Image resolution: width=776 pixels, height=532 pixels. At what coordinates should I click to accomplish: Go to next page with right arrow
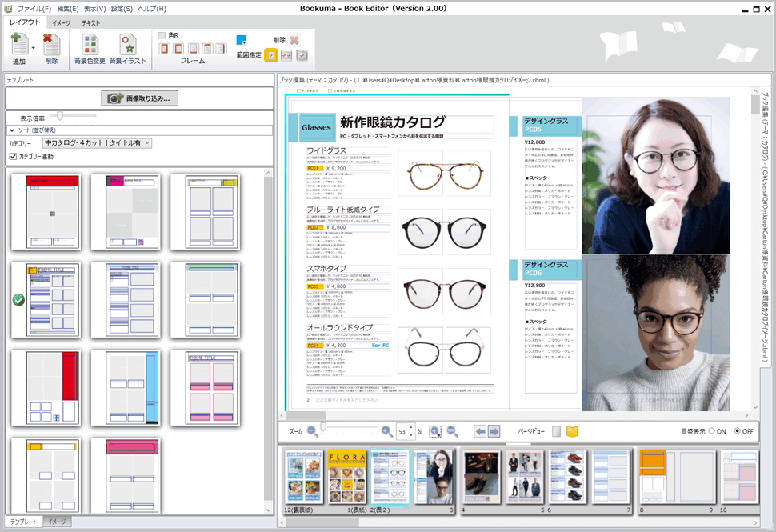coord(494,431)
